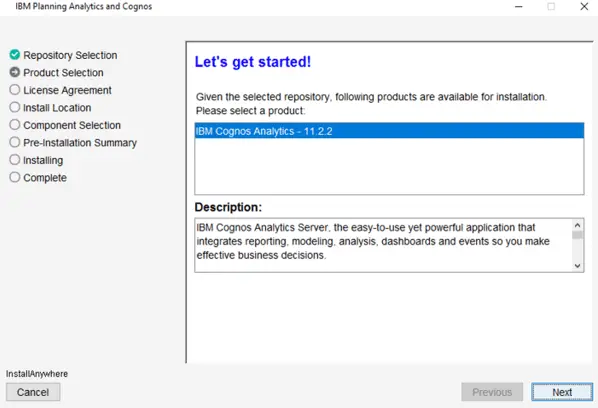The width and height of the screenshot is (598, 408).
Task: Click the Repository Selection step label
Action: click(70, 55)
